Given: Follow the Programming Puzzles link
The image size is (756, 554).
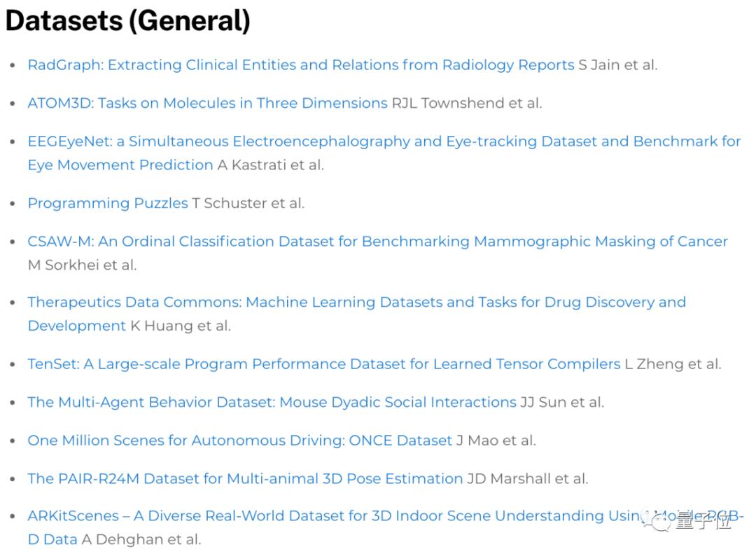Looking at the screenshot, I should click(108, 203).
